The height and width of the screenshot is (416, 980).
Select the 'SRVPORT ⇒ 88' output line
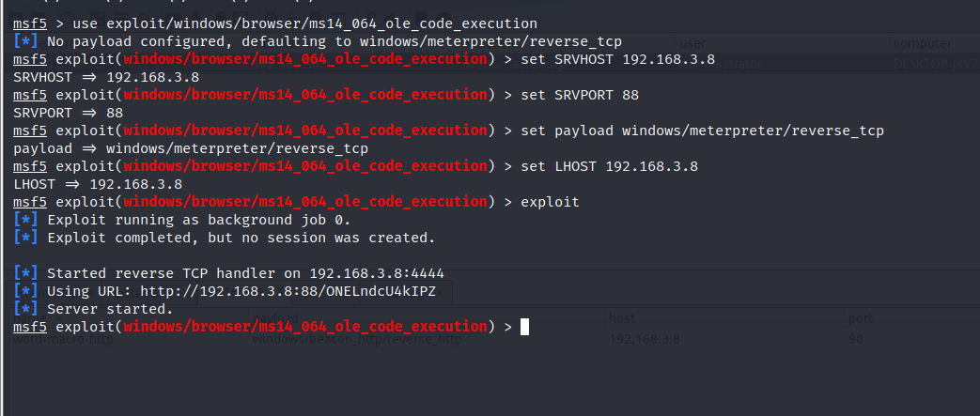(69, 113)
